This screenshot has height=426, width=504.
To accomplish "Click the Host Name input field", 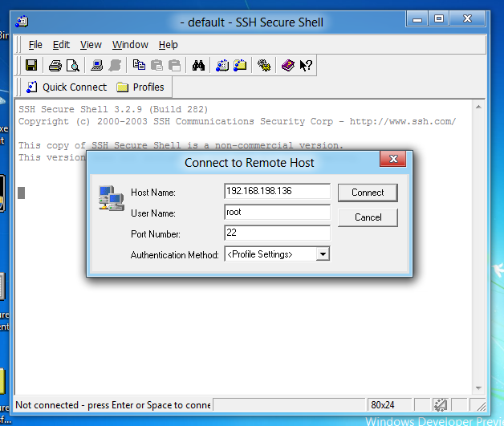I will tap(277, 191).
